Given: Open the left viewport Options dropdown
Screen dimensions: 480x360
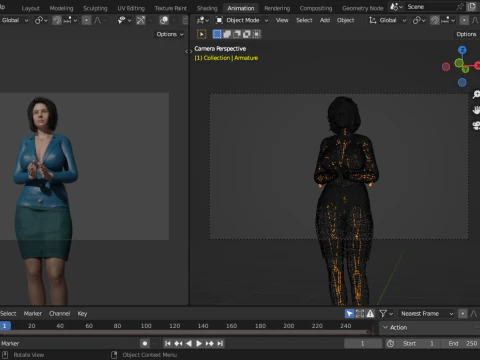Looking at the screenshot, I should (x=170, y=34).
